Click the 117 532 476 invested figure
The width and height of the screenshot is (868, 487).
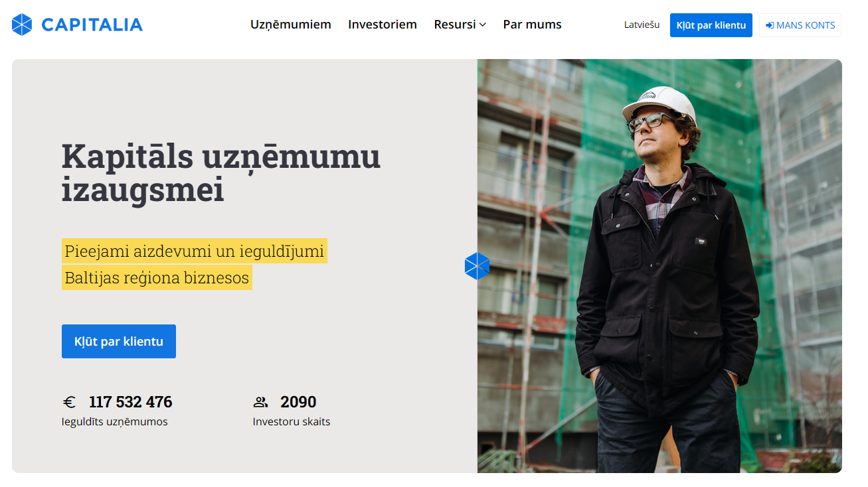click(x=130, y=402)
